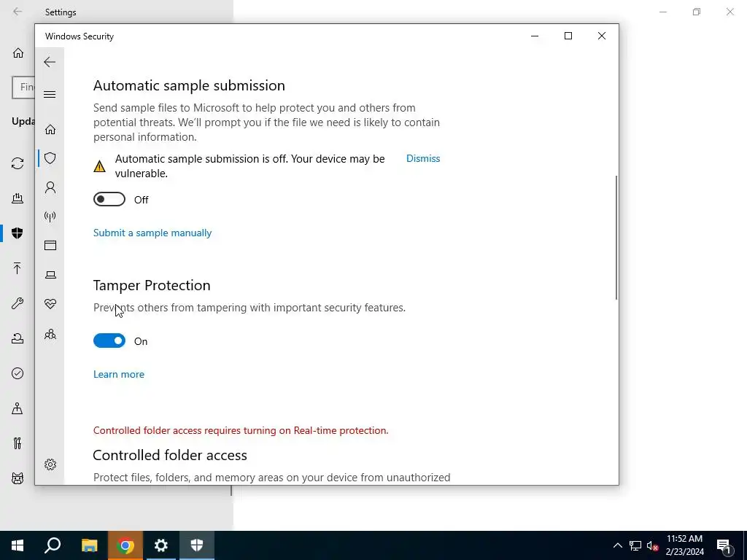Screen dimensions: 747x560
Task: Open Account protection person icon
Action: (50, 187)
